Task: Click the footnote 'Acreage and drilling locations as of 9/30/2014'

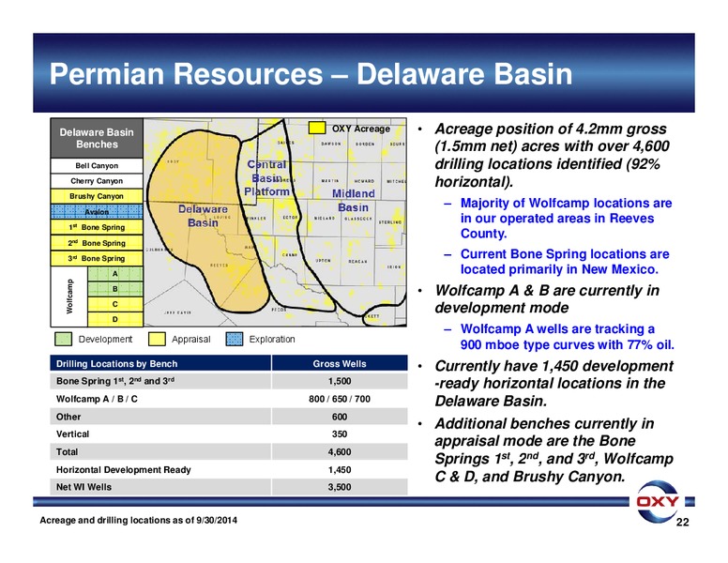Action: (x=138, y=520)
